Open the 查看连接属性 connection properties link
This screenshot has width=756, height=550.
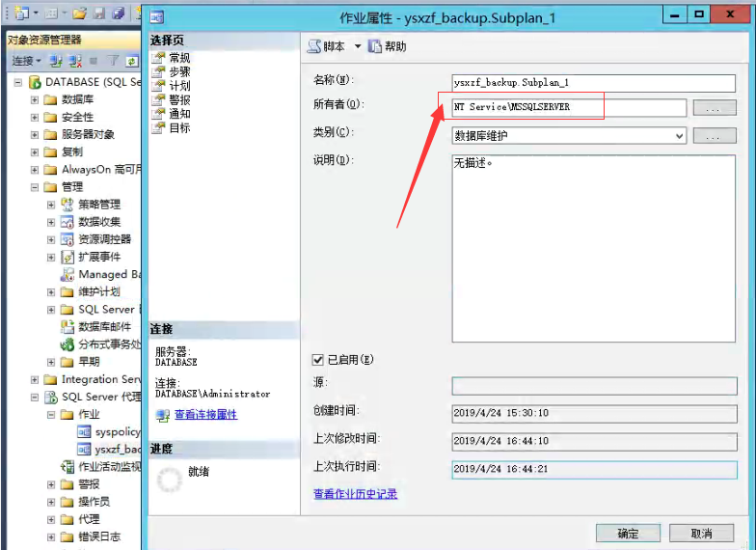tap(205, 415)
